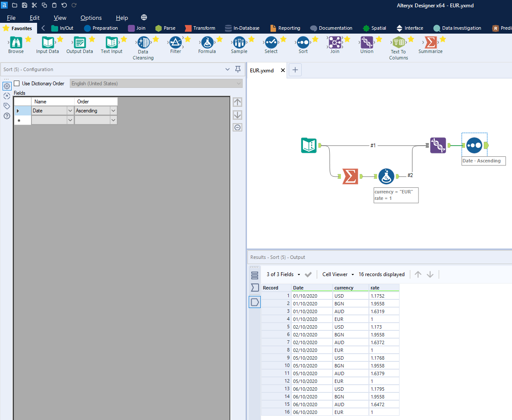
Task: Click the remove field minus button
Action: click(x=237, y=127)
